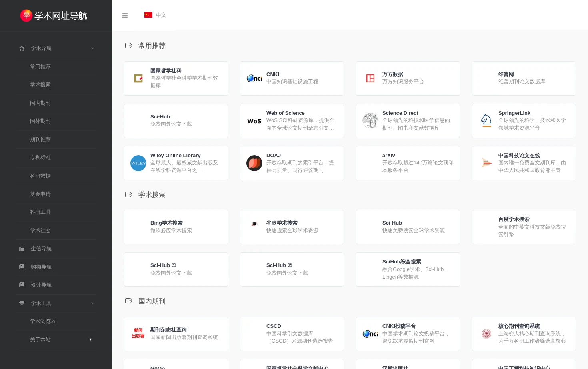Click the 期刊杂志社查询 red logo
588x369 pixels.
point(138,333)
